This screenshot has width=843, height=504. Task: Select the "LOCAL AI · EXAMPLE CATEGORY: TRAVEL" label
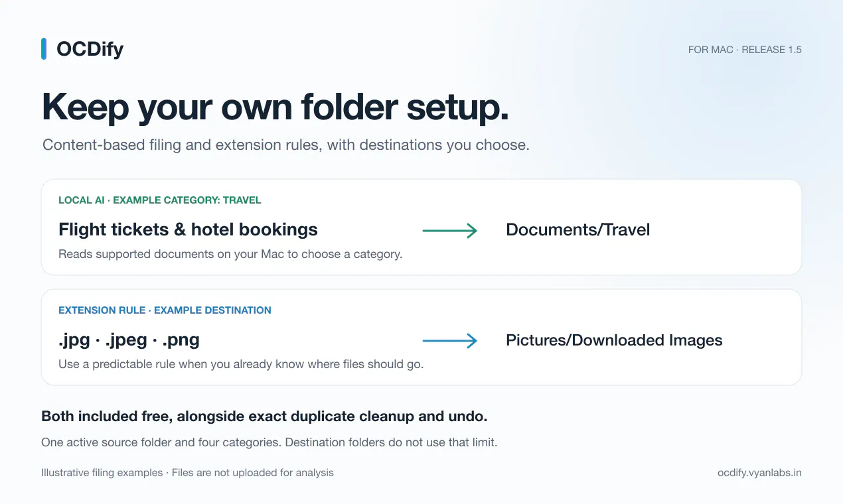[160, 200]
